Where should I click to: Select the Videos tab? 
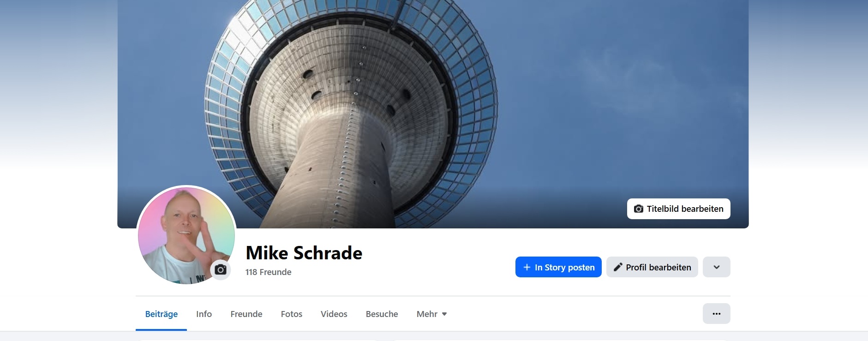(x=334, y=314)
